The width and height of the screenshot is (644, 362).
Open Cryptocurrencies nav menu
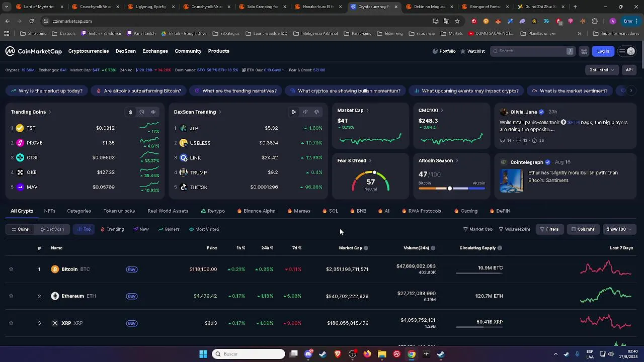click(89, 51)
